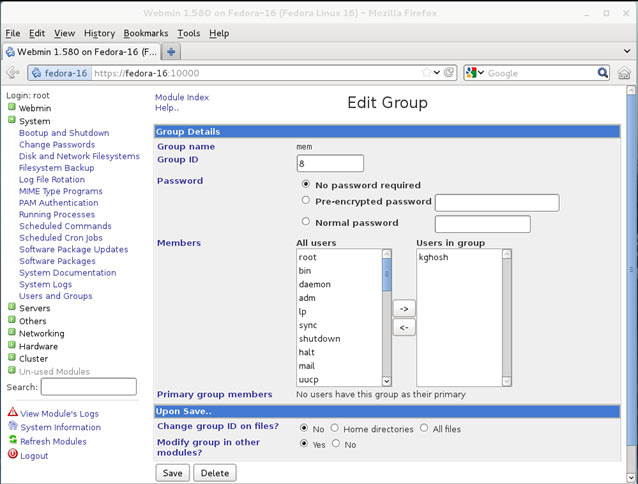Image resolution: width=638 pixels, height=484 pixels.
Task: Open the File menu
Action: [x=13, y=33]
